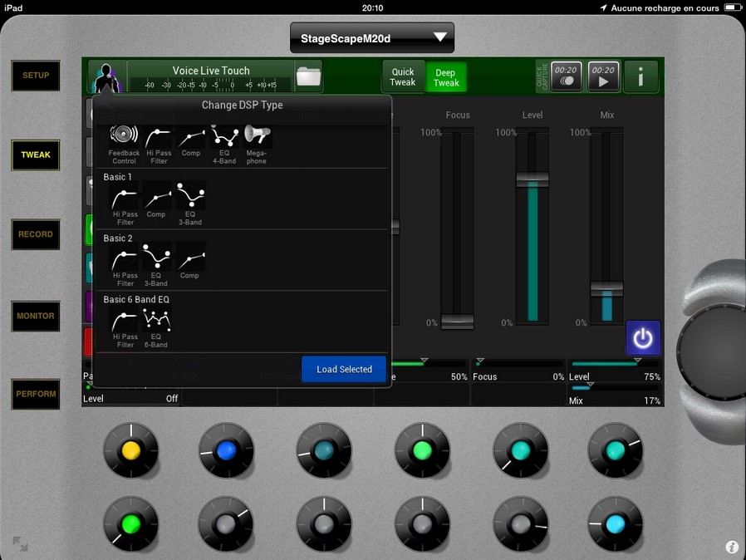Go to the MONITOR tab

(x=36, y=316)
